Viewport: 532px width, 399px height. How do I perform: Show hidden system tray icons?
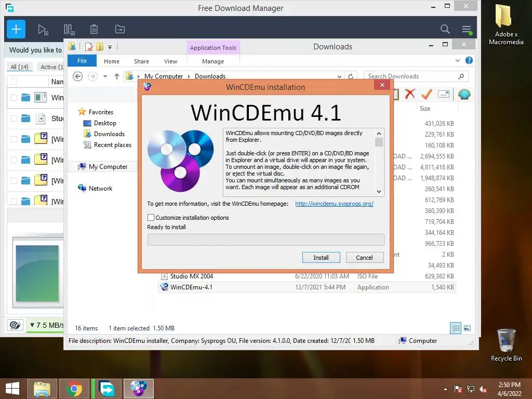pos(445,389)
